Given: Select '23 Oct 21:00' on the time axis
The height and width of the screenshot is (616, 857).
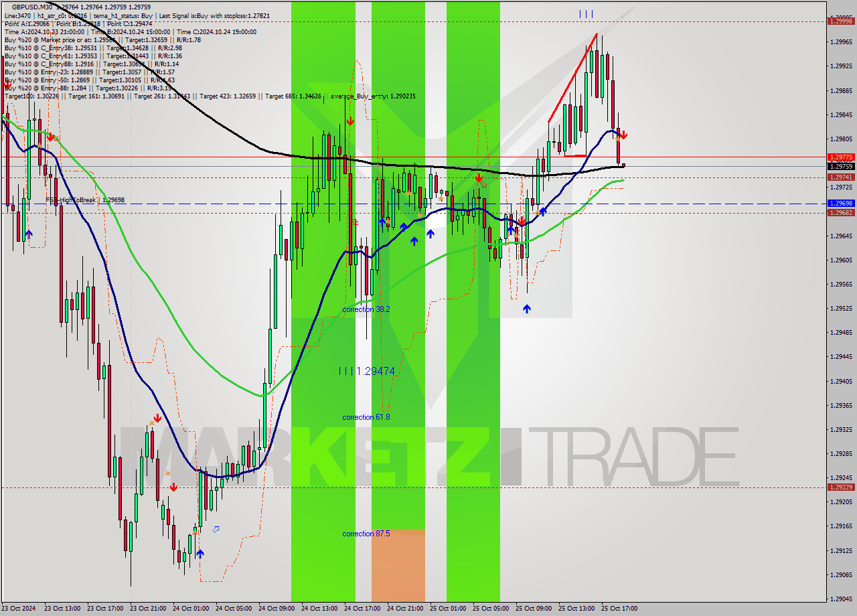Looking at the screenshot, I should pos(147,609).
